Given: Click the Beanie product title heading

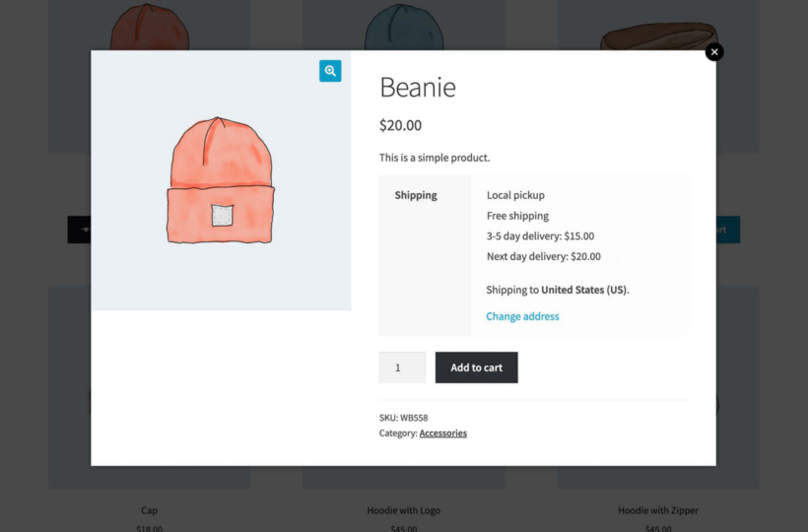Looking at the screenshot, I should 418,87.
